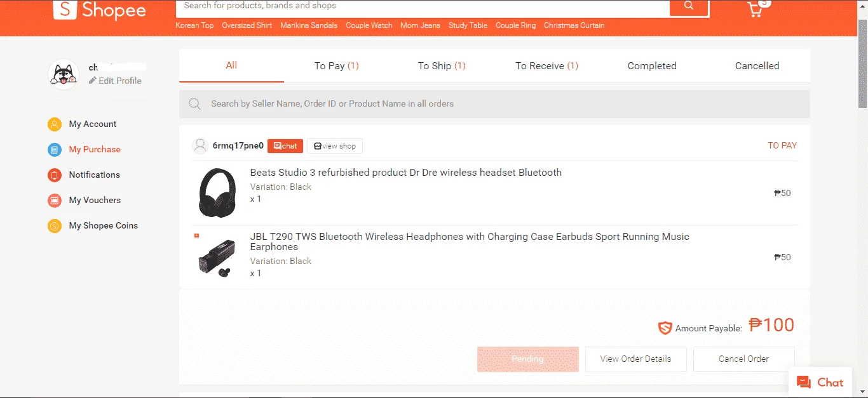
Task: Click the order search field
Action: pos(494,103)
